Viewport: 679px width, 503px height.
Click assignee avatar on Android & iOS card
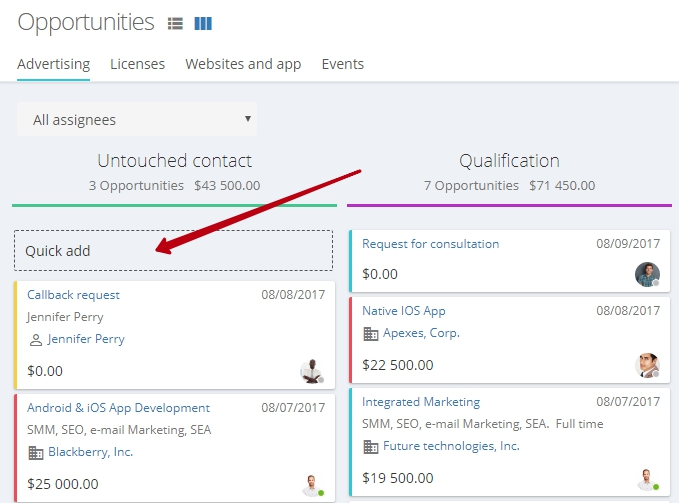point(312,485)
